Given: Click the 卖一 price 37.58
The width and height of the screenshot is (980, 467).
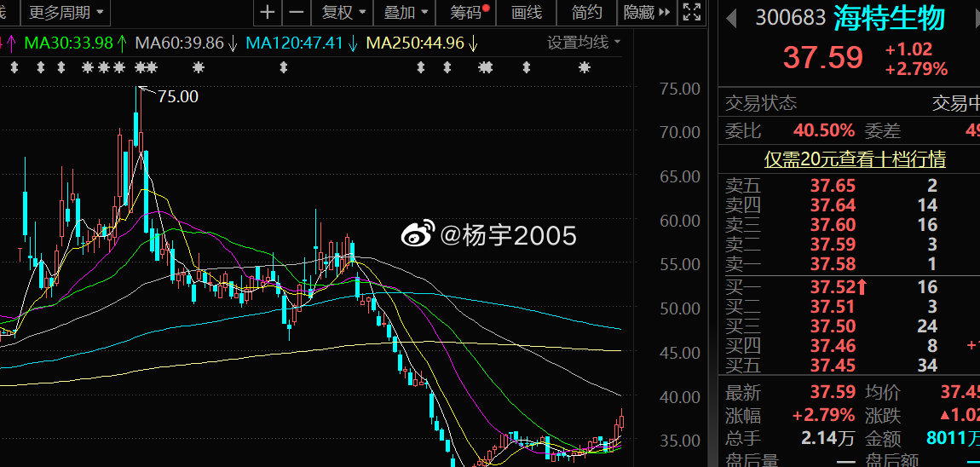Looking at the screenshot, I should (833, 263).
